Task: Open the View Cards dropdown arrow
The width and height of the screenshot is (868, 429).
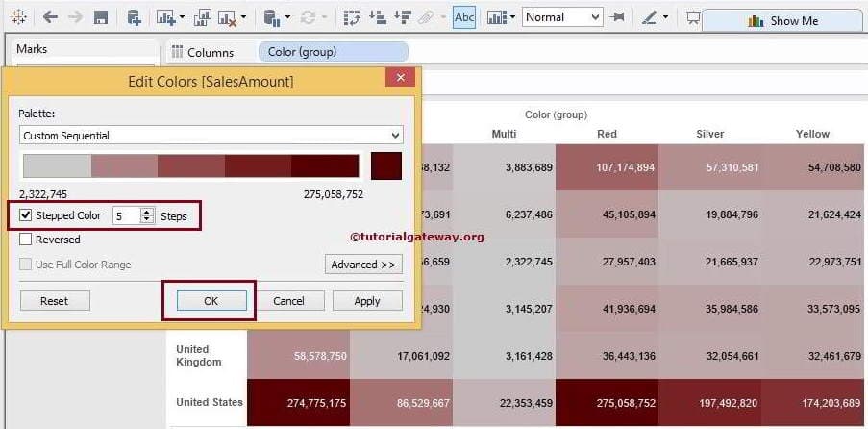Action: click(512, 17)
